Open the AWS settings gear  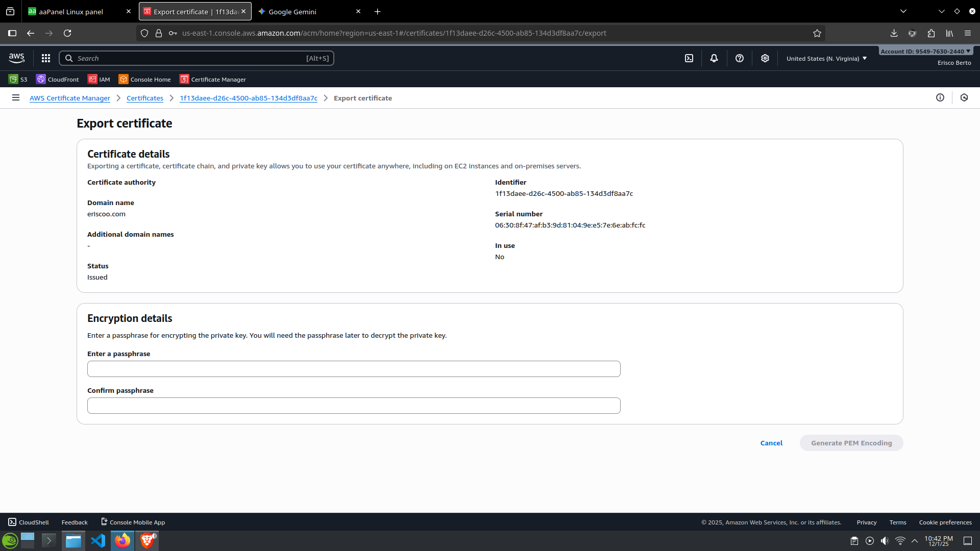pyautogui.click(x=765, y=58)
